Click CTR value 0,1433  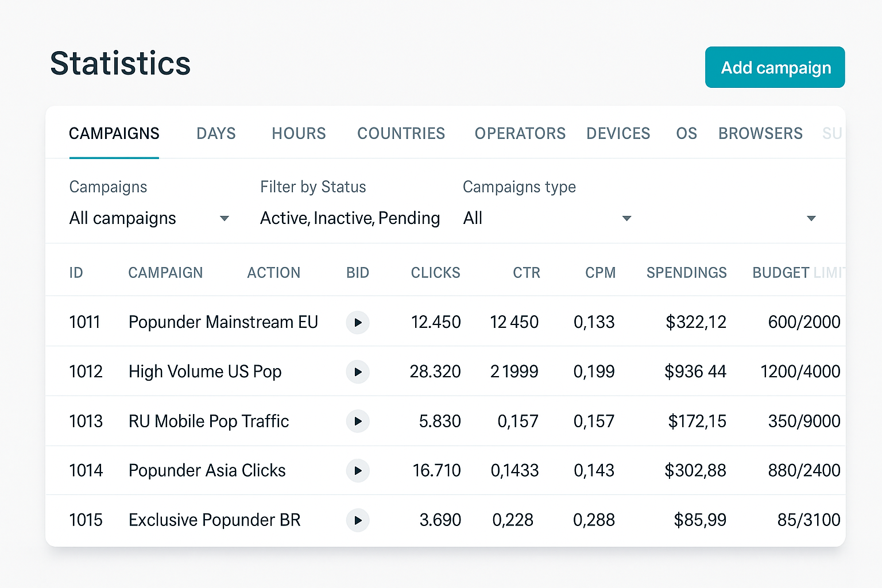click(x=514, y=470)
